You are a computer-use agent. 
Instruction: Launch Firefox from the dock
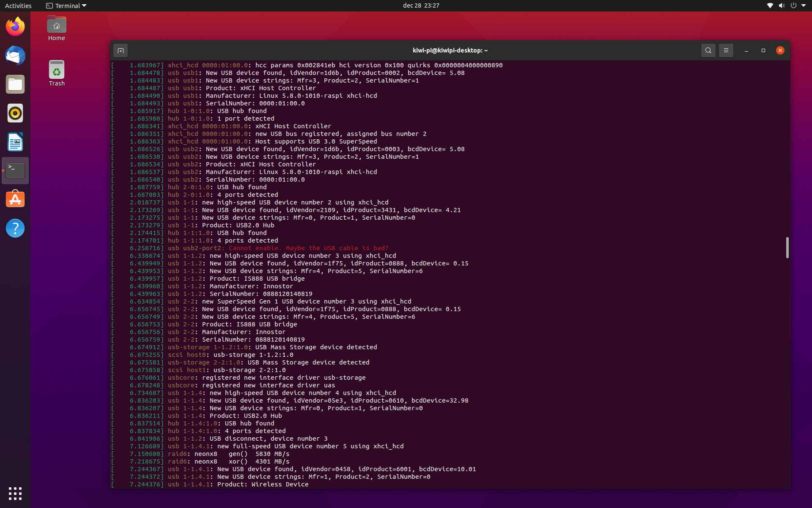pos(15,27)
